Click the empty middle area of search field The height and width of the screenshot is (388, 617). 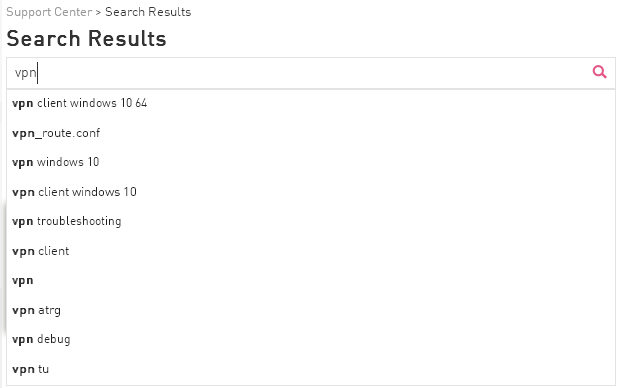click(311, 73)
